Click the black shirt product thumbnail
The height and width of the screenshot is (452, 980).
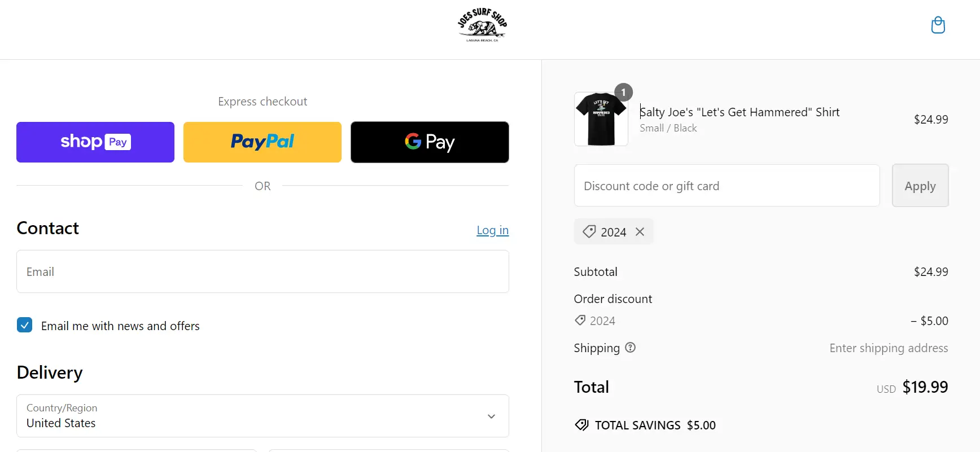[601, 120]
